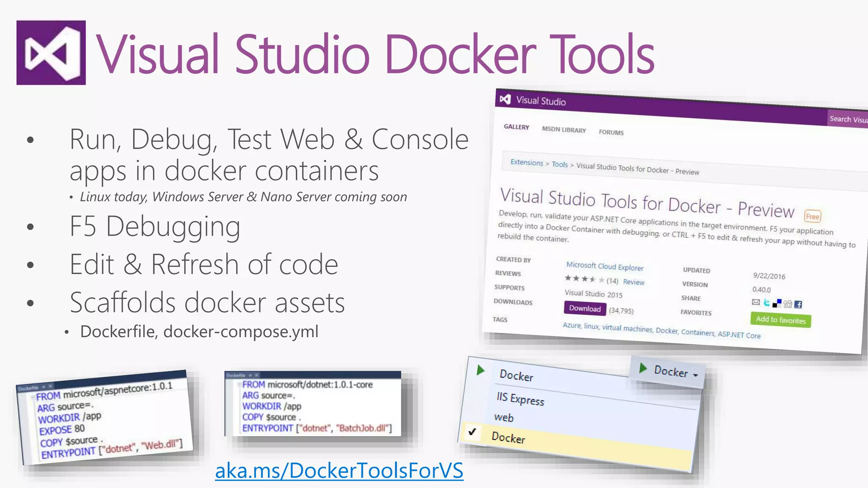Click the Visual Studio 2015 supports value

point(593,294)
